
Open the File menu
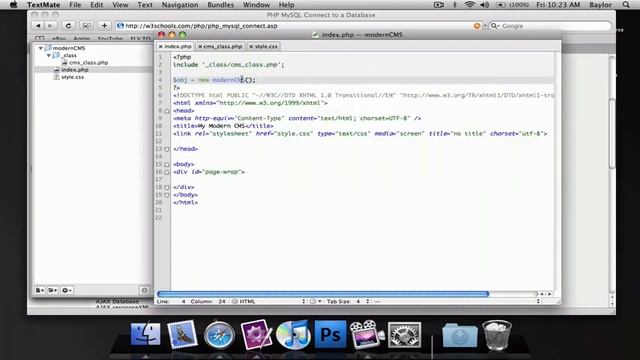click(75, 5)
